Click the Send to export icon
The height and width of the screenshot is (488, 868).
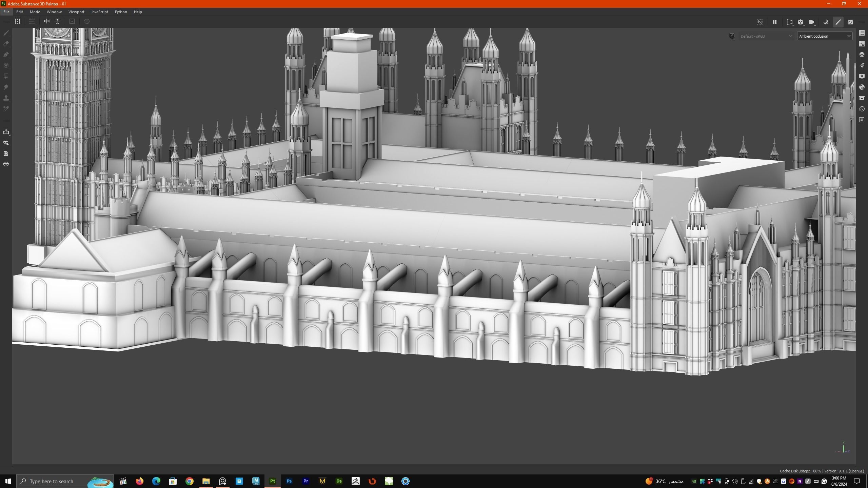click(6, 132)
